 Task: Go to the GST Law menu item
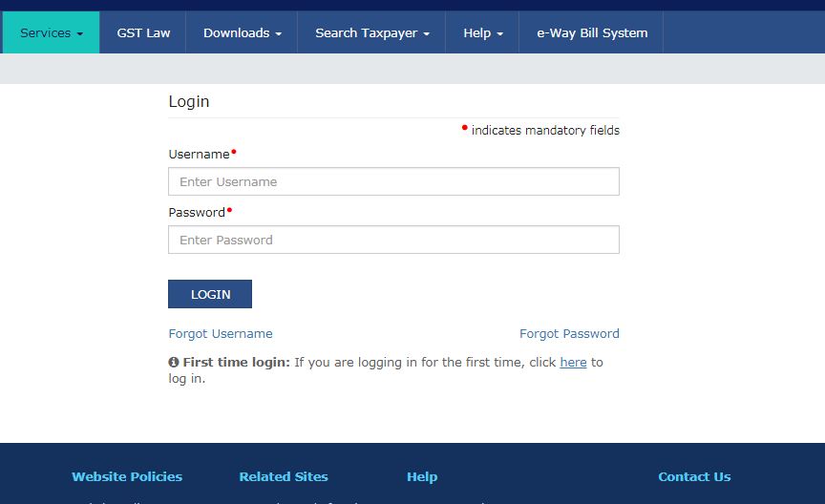tap(143, 32)
